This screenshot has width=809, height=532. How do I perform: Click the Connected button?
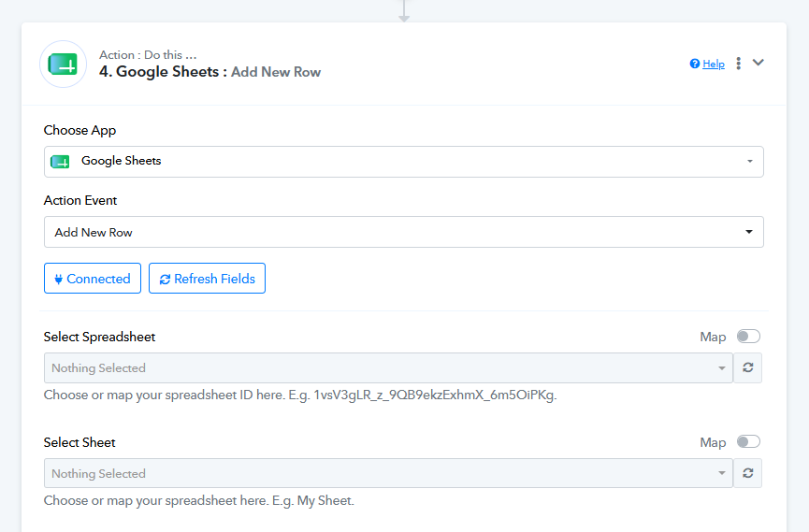93,278
